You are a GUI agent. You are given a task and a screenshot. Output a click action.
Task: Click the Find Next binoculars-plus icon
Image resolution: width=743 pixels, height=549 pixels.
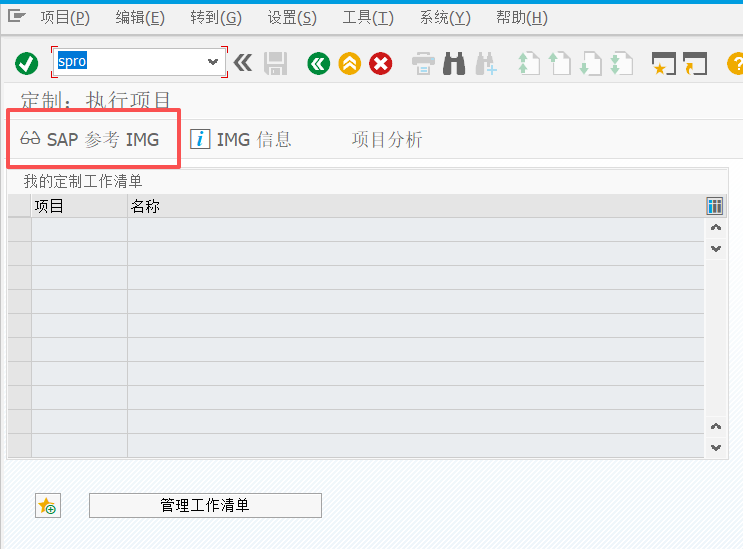click(x=486, y=63)
